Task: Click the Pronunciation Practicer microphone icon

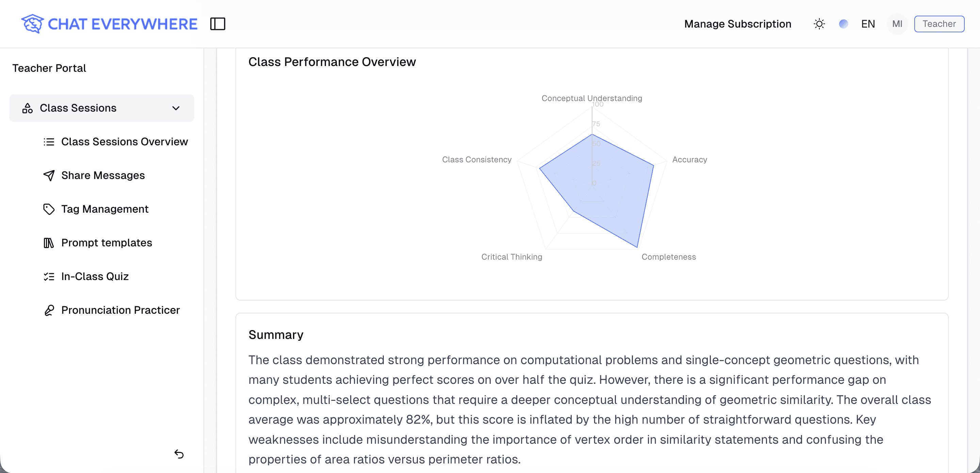Action: tap(49, 310)
